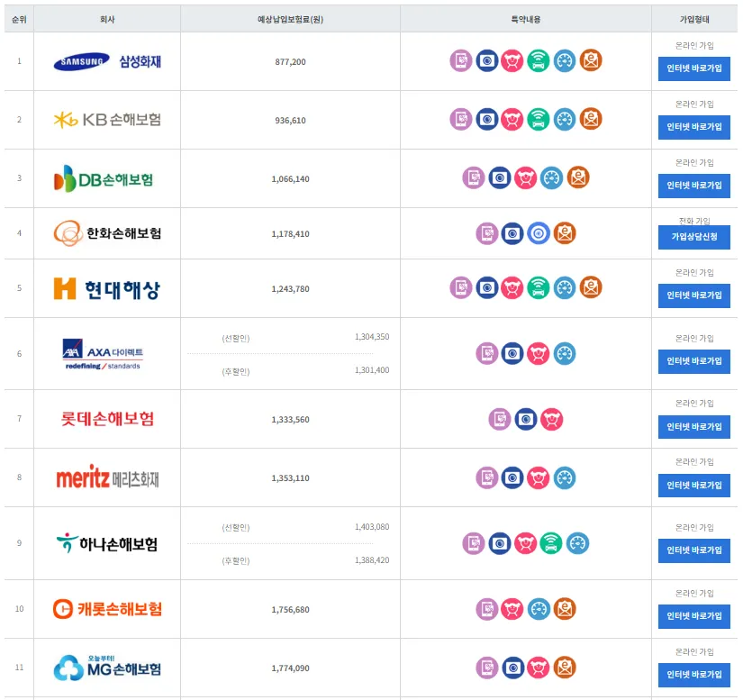Click 인터넷 바로가입 button for 롯데손해보험
Viewport: 743px width, 700px height.
[x=693, y=427]
